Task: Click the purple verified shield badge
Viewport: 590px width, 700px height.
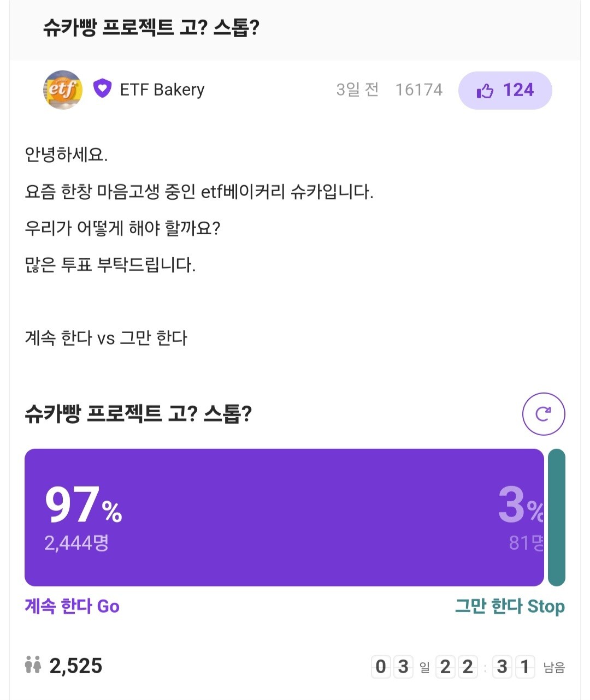Action: 102,88
